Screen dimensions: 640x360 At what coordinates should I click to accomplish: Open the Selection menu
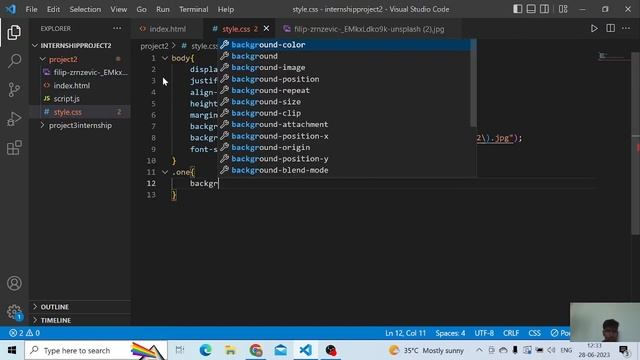85,9
